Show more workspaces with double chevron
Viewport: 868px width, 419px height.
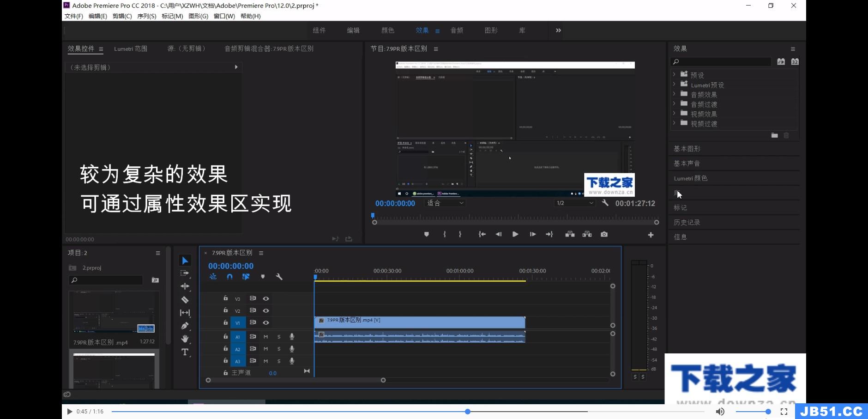point(558,30)
